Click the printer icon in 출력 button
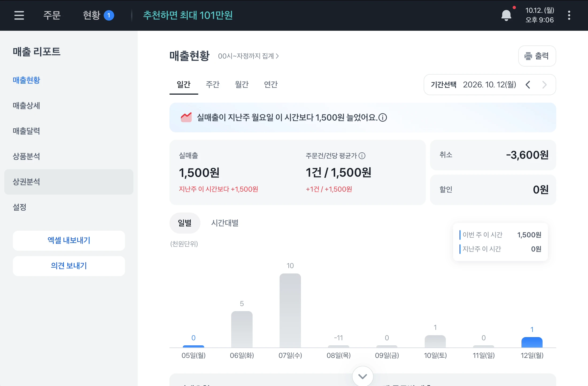The height and width of the screenshot is (386, 588). tap(528, 56)
